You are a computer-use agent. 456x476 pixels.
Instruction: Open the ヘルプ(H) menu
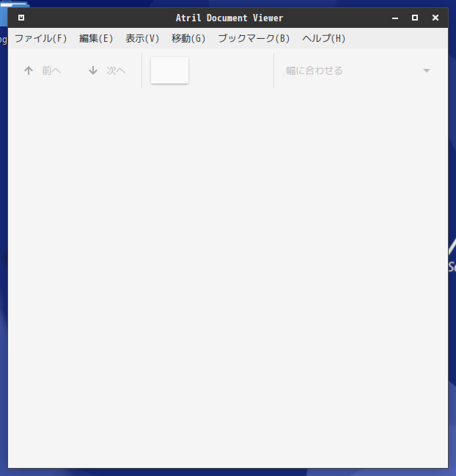click(x=324, y=39)
